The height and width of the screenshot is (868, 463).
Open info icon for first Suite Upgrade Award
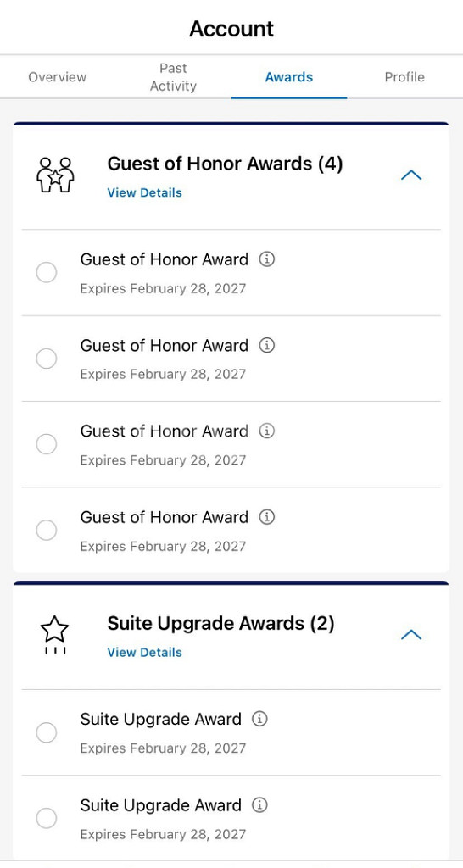point(259,719)
